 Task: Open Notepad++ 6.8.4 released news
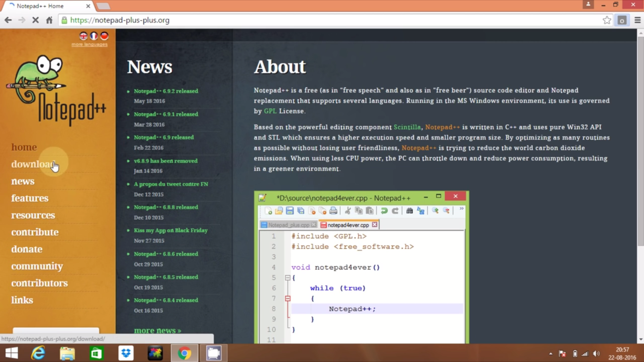pyautogui.click(x=166, y=300)
